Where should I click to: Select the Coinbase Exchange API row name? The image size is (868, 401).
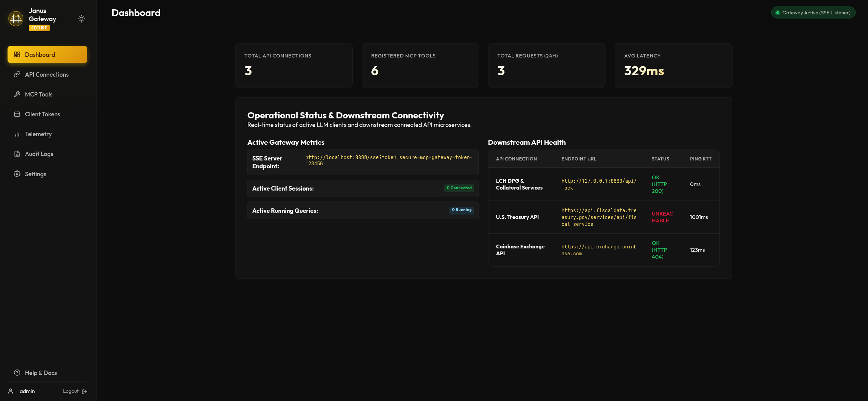(520, 250)
